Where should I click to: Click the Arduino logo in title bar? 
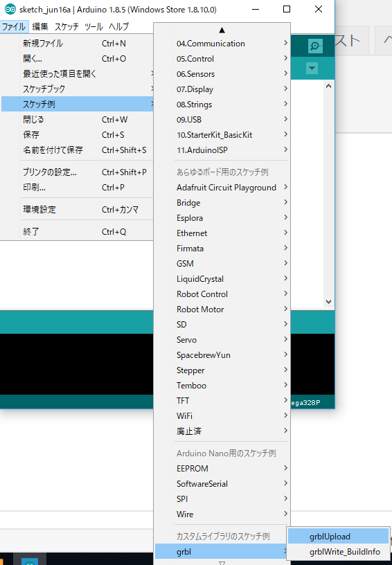(x=10, y=9)
